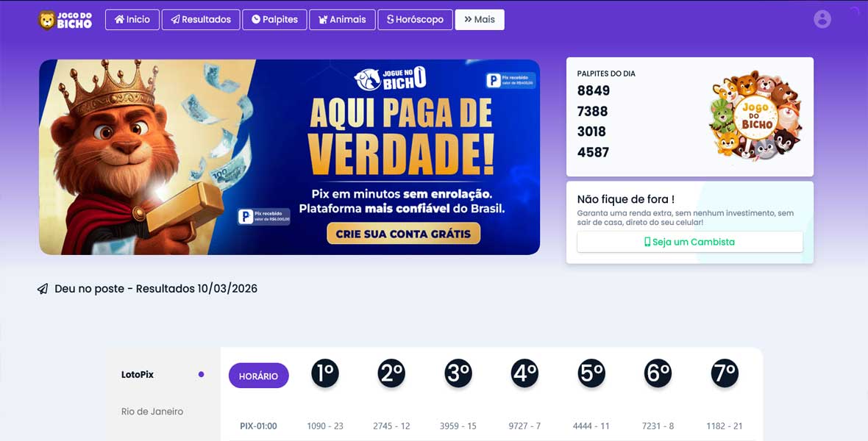Open the user profile avatar icon
This screenshot has height=441, width=868.
tap(822, 19)
